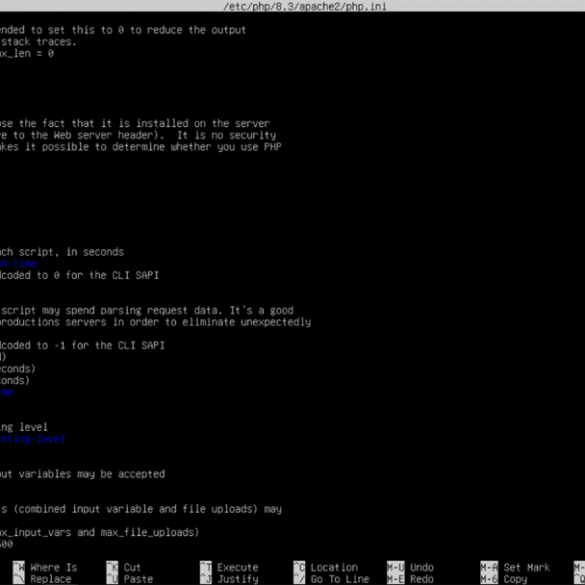Click the ^T Execute shortcut
Image resolution: width=585 pixels, height=585 pixels.
pyautogui.click(x=229, y=567)
